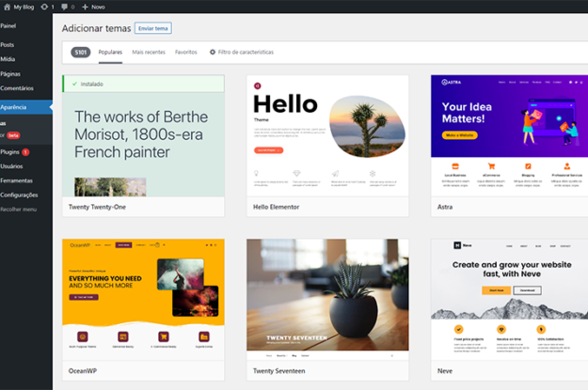This screenshot has width=588, height=390.
Task: Select the OceanWP theme screenshot
Action: [143, 300]
